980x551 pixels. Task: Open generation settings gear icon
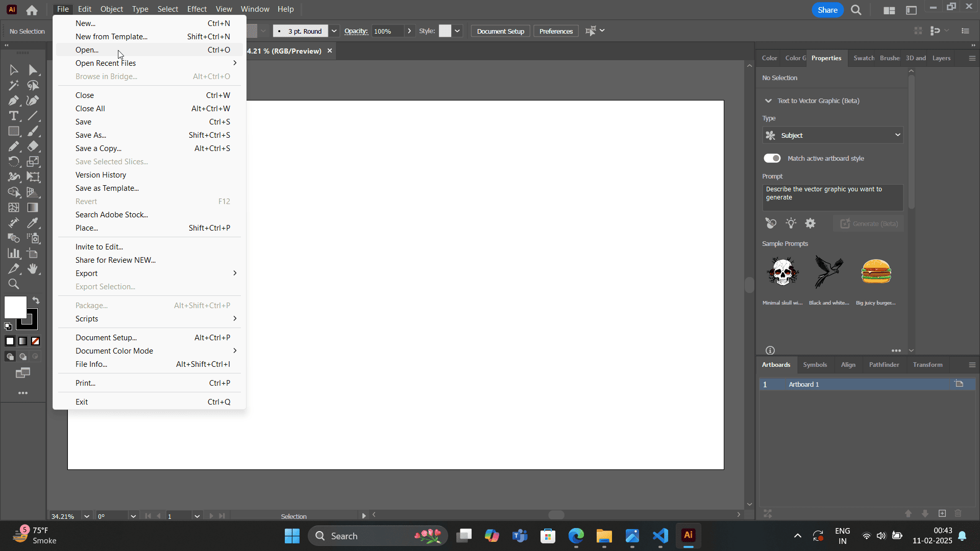pos(811,223)
